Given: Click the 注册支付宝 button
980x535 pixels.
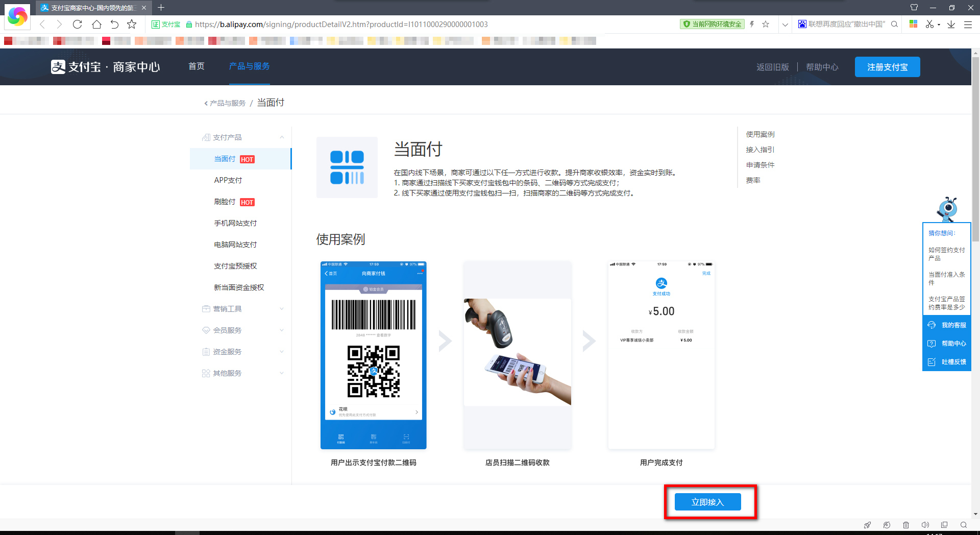Looking at the screenshot, I should coord(888,67).
